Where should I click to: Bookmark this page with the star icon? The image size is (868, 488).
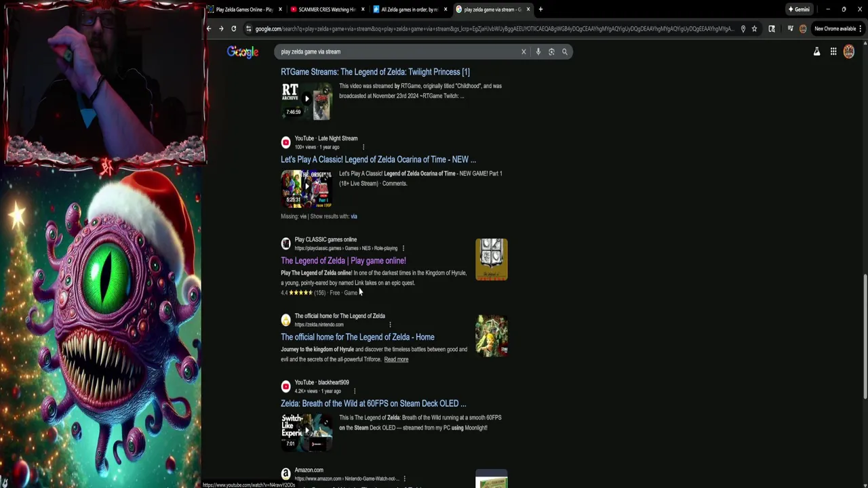754,28
